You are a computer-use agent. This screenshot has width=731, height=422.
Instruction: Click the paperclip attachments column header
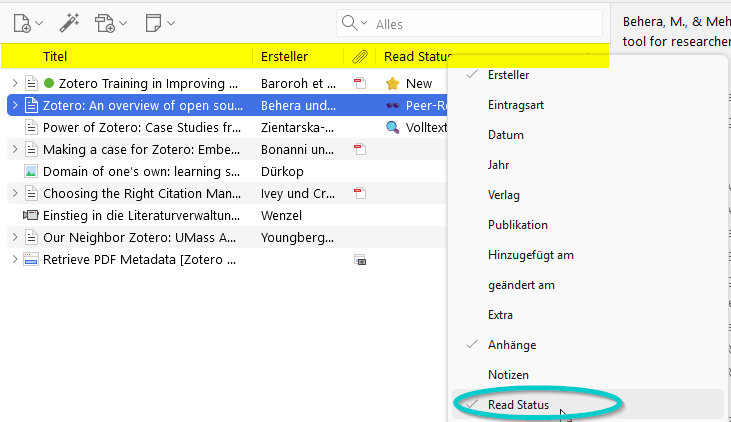359,57
